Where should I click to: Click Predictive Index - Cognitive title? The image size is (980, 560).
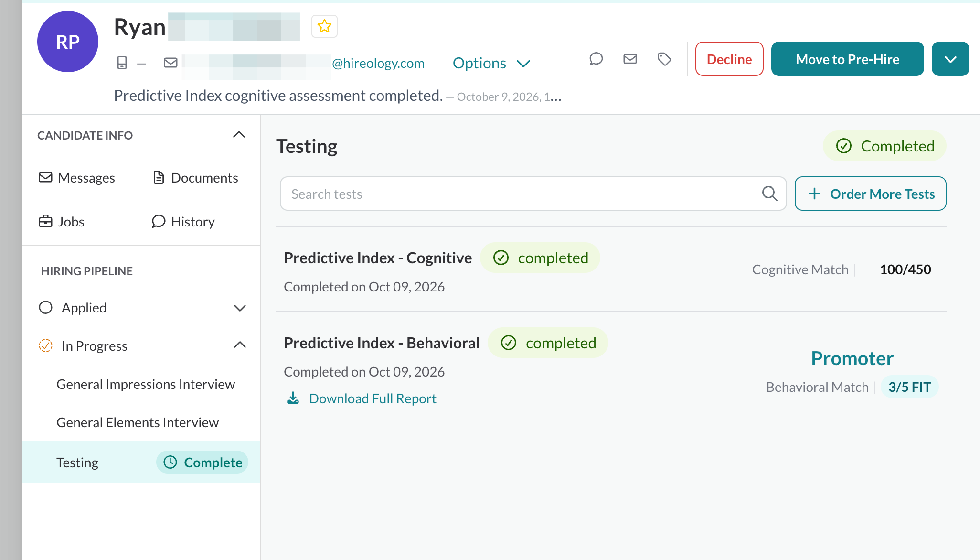(378, 258)
